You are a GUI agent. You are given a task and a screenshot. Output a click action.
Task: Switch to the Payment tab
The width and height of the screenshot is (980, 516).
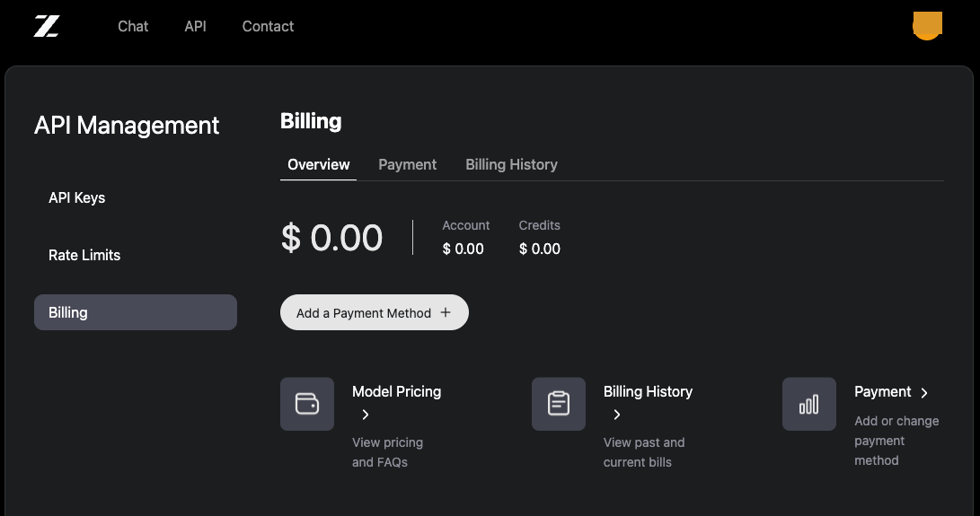pyautogui.click(x=408, y=164)
